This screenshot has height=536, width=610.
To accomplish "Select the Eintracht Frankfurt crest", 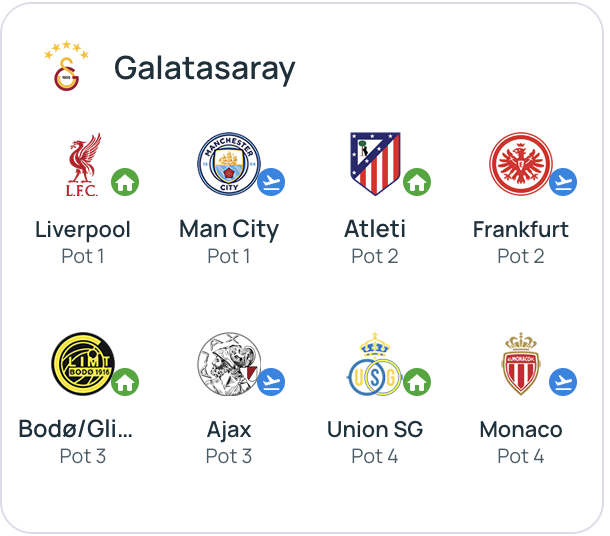I will 520,165.
